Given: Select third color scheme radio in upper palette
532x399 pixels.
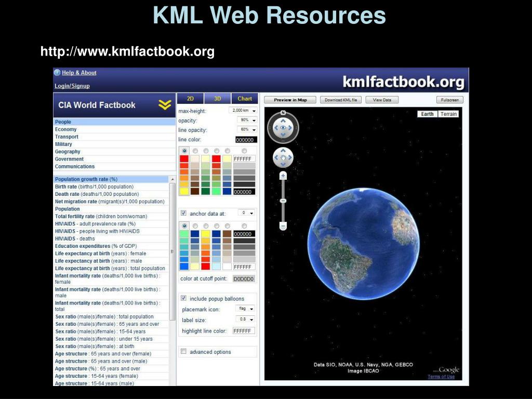Looking at the screenshot, I should (206, 151).
